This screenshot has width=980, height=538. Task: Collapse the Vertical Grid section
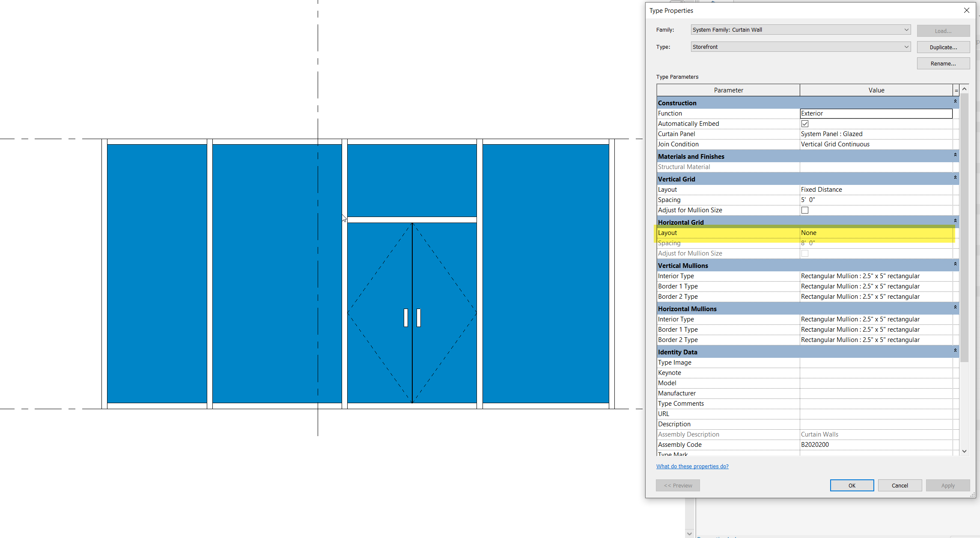pos(955,178)
